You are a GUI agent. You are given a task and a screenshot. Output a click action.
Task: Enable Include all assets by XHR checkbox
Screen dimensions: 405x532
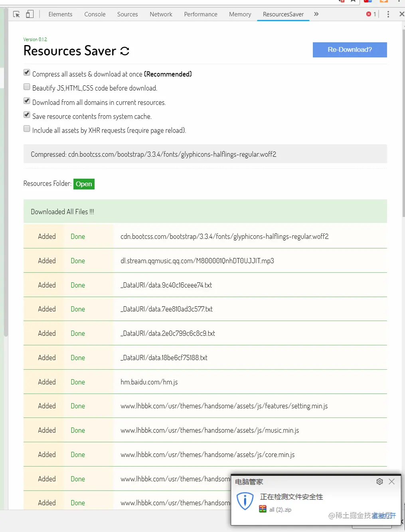(27, 128)
